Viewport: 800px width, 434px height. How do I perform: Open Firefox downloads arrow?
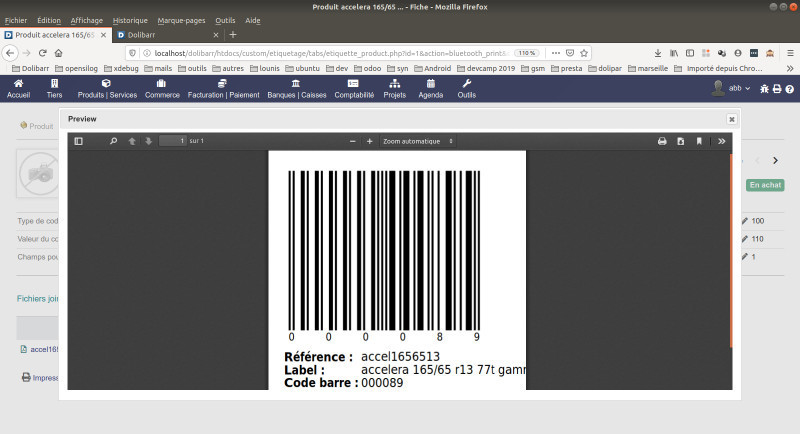tap(658, 53)
